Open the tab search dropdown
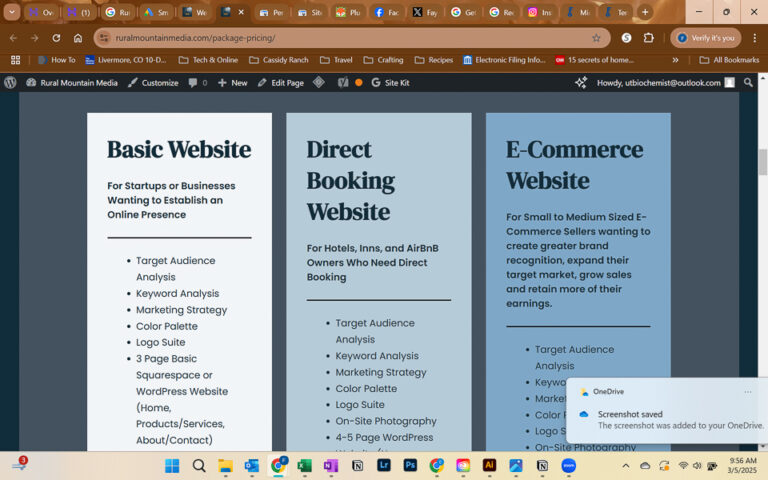Image resolution: width=768 pixels, height=480 pixels. pyautogui.click(x=12, y=12)
